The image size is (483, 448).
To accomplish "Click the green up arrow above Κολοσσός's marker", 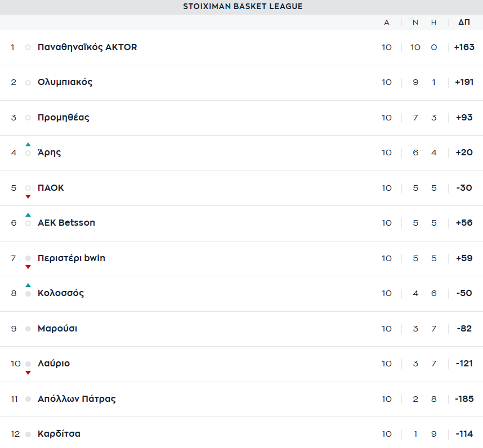I will coord(28,285).
